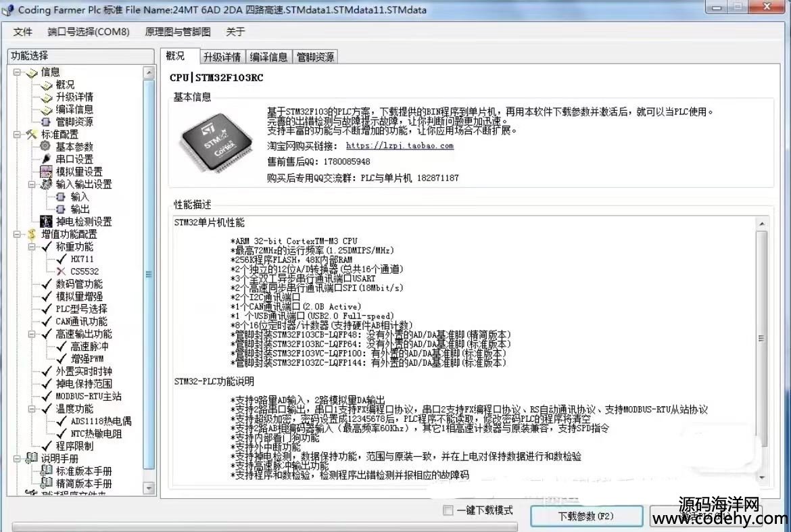Select the 输入 node icon

pyautogui.click(x=61, y=197)
